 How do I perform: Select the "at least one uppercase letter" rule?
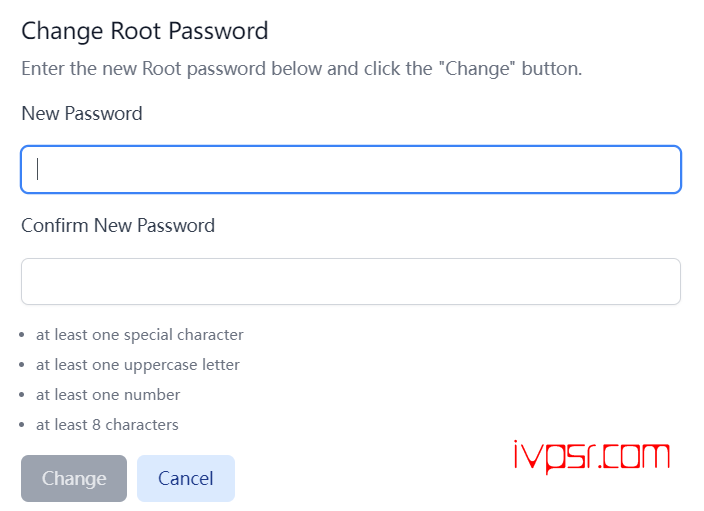(138, 365)
